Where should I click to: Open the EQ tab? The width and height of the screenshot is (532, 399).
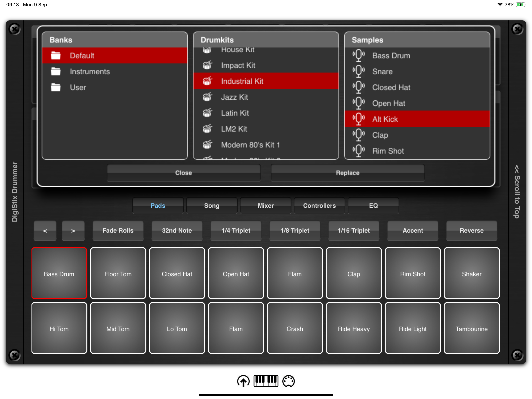pos(373,206)
